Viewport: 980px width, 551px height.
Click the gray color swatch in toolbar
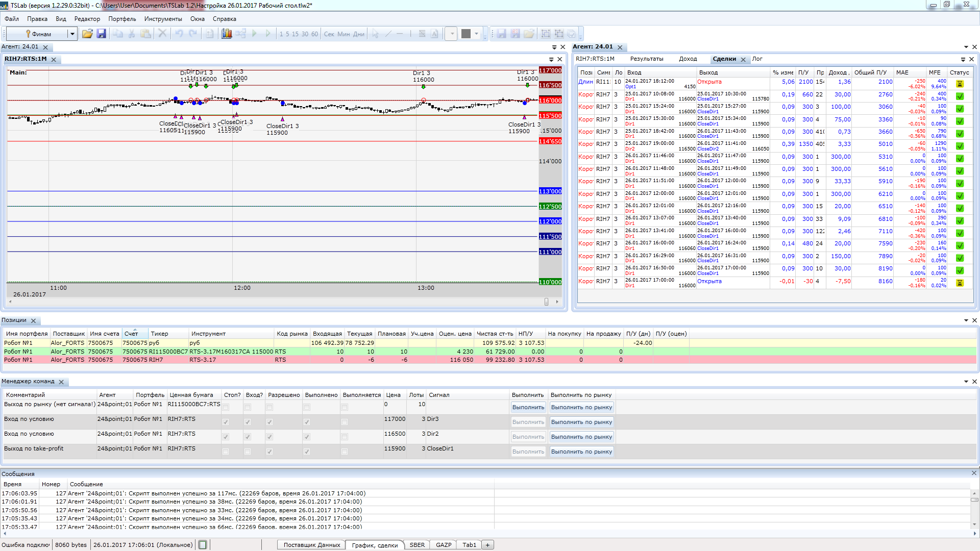[465, 34]
